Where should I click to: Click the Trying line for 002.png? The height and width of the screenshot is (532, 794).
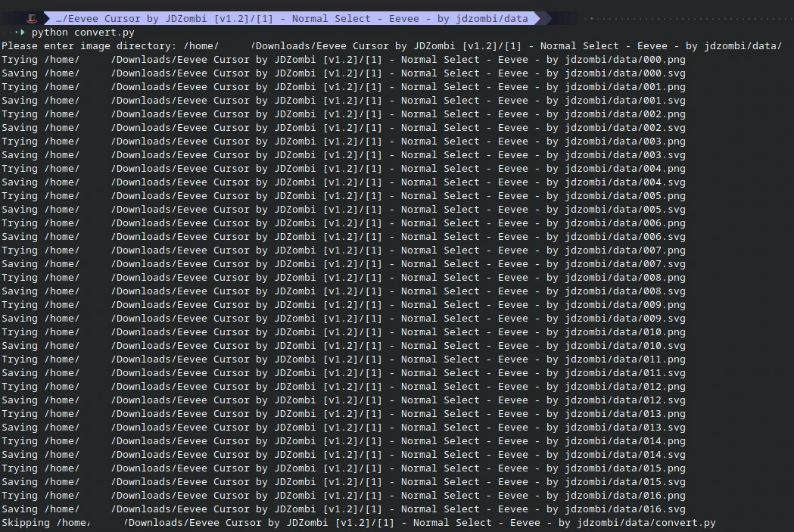(x=344, y=114)
